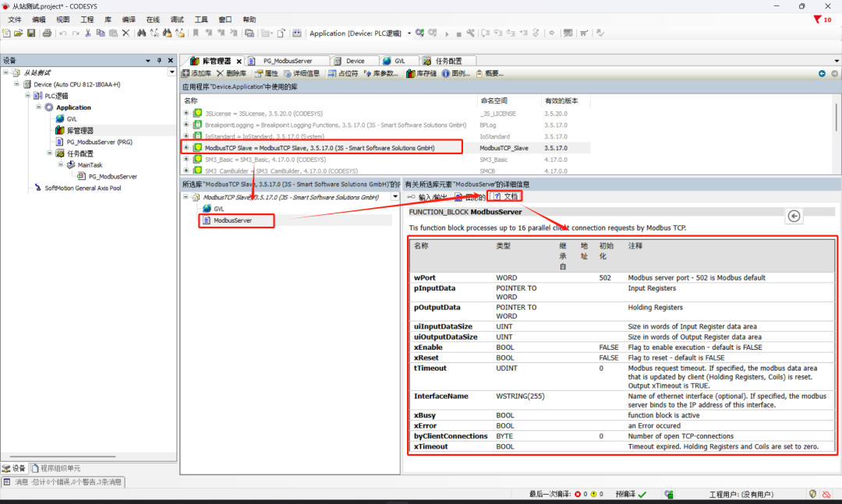
Task: Click the red notification flag icon
Action: [x=817, y=19]
